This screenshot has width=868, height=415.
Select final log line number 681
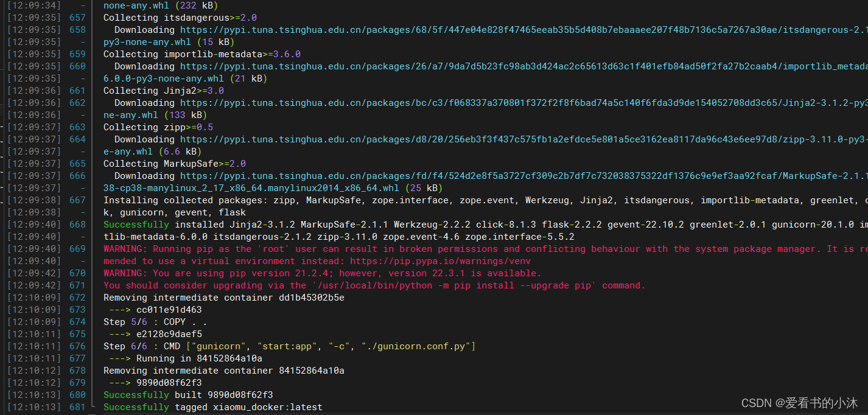pyautogui.click(x=77, y=407)
